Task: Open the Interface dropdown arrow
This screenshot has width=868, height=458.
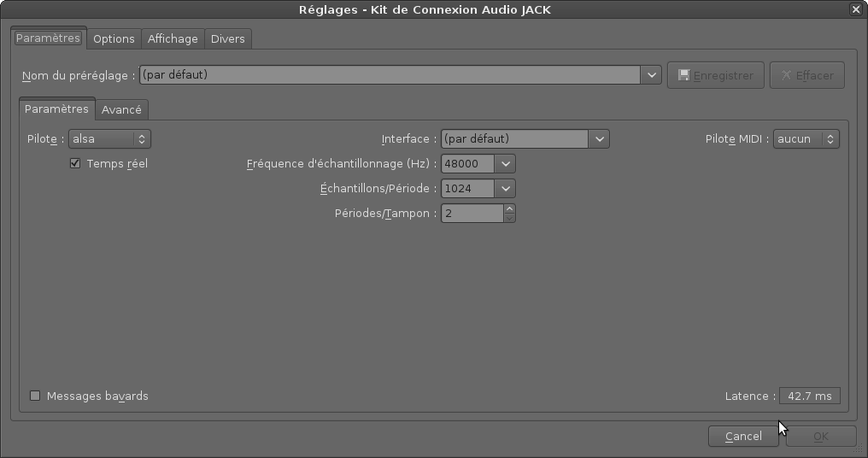Action: pyautogui.click(x=600, y=139)
